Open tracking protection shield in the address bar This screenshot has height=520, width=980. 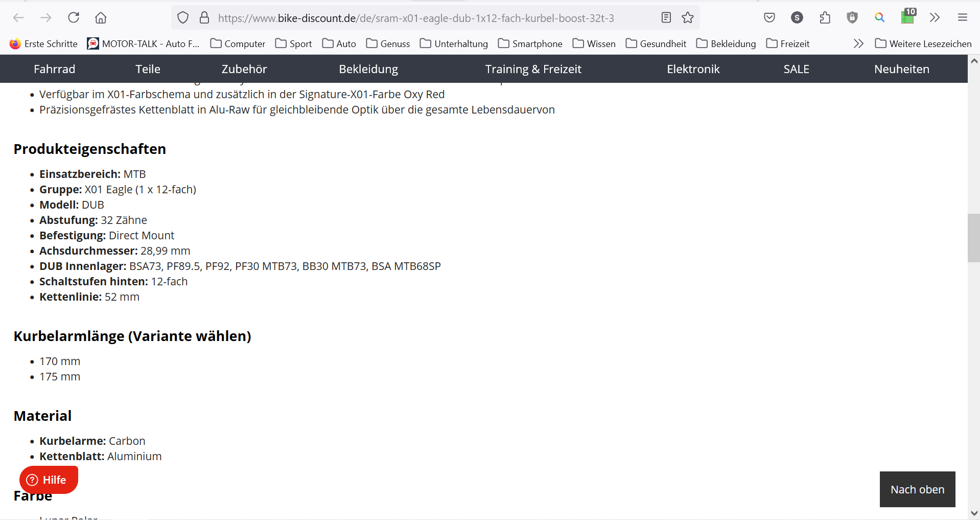[x=183, y=18]
